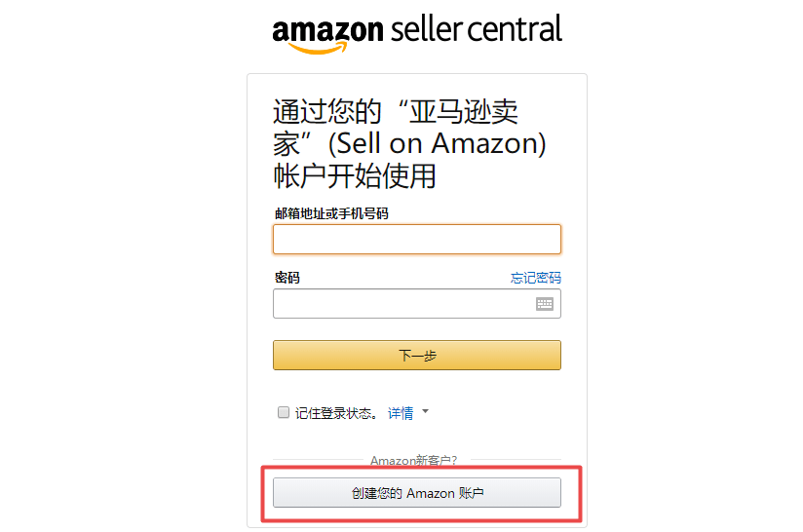This screenshot has width=803, height=532.
Task: Click "(Sell on Amazon)" in the heading
Action: click(437, 143)
